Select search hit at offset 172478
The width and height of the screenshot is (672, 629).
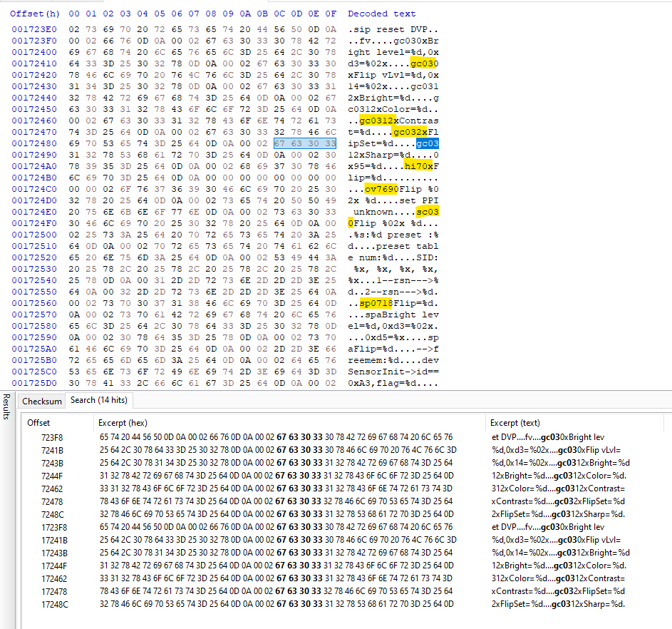coord(54,592)
